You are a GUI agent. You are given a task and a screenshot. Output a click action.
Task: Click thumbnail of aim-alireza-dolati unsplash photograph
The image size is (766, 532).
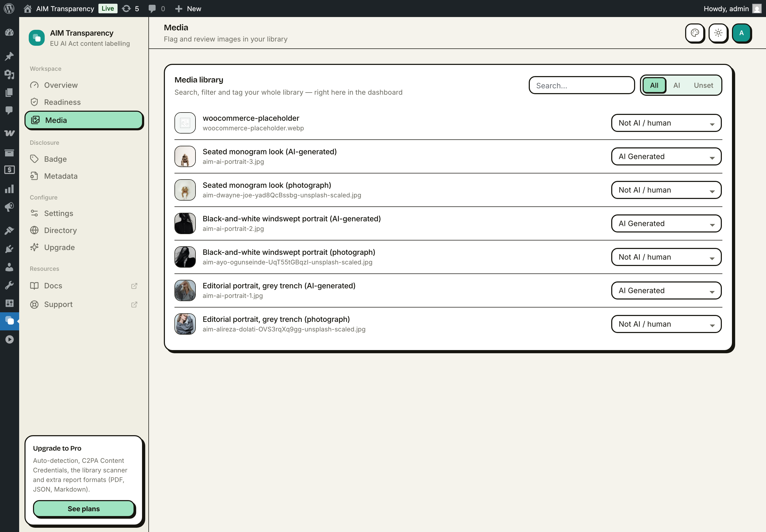(x=185, y=324)
